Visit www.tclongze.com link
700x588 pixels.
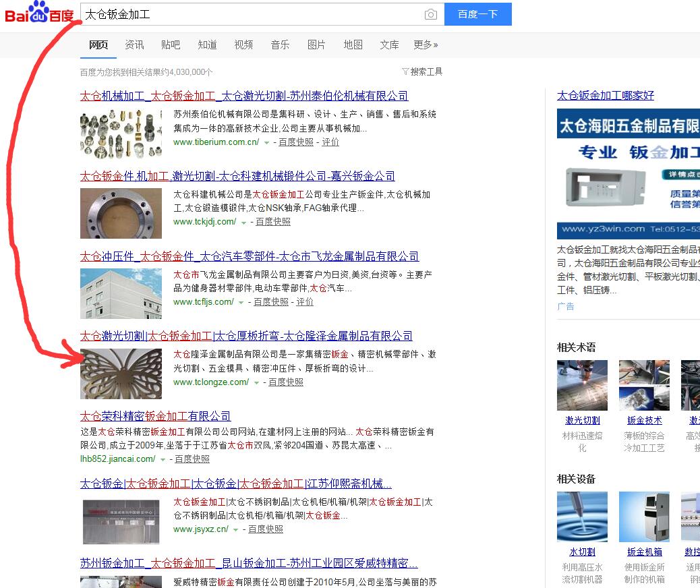pos(211,382)
